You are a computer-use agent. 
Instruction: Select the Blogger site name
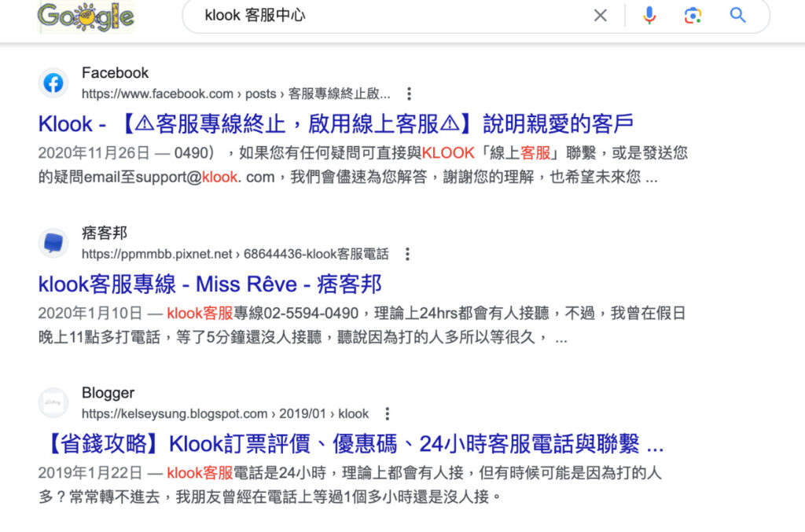click(108, 393)
